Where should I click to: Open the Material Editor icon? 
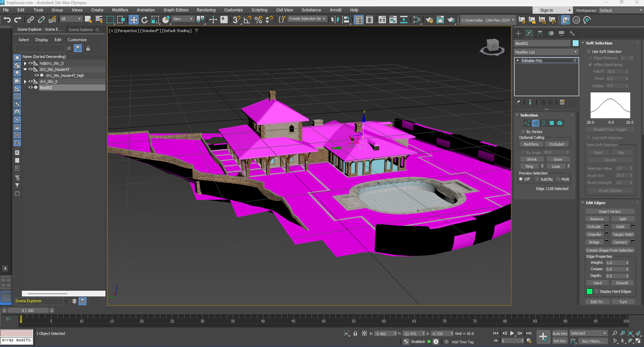click(441, 20)
